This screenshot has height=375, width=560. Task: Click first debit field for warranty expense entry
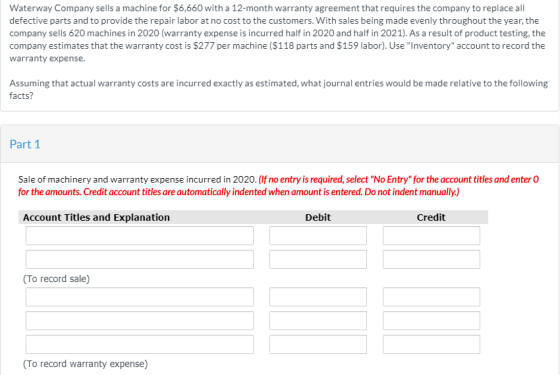[x=318, y=297]
